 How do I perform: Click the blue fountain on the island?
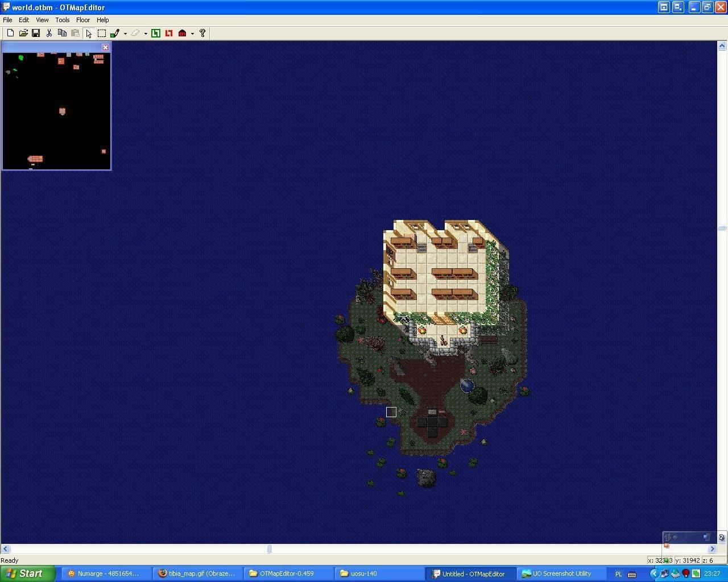click(467, 385)
